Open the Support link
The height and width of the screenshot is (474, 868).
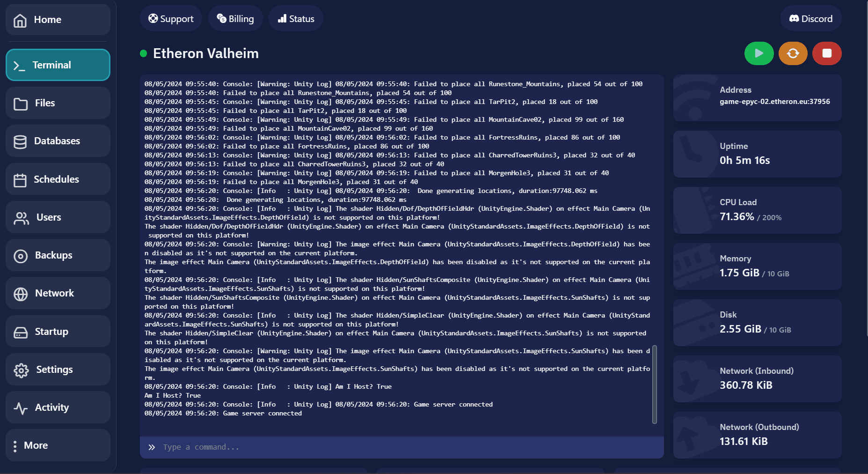[171, 19]
